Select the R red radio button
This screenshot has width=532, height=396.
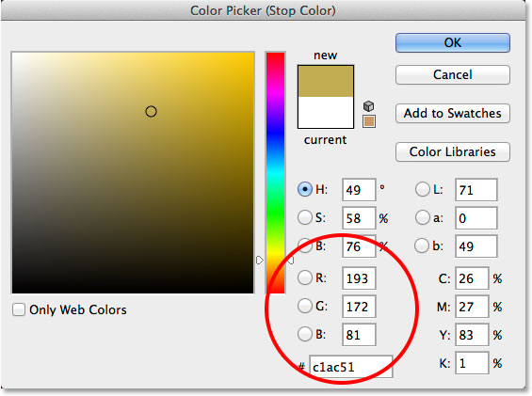click(305, 277)
